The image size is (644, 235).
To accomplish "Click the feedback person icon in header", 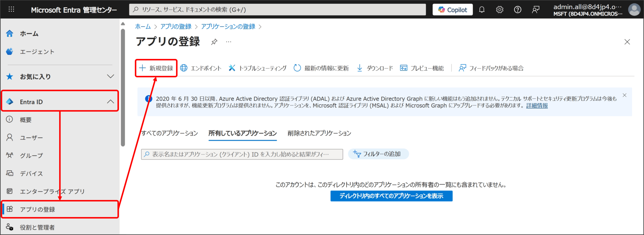I will [x=536, y=10].
